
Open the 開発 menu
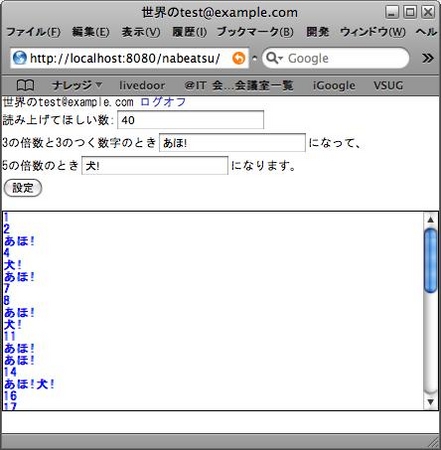317,32
